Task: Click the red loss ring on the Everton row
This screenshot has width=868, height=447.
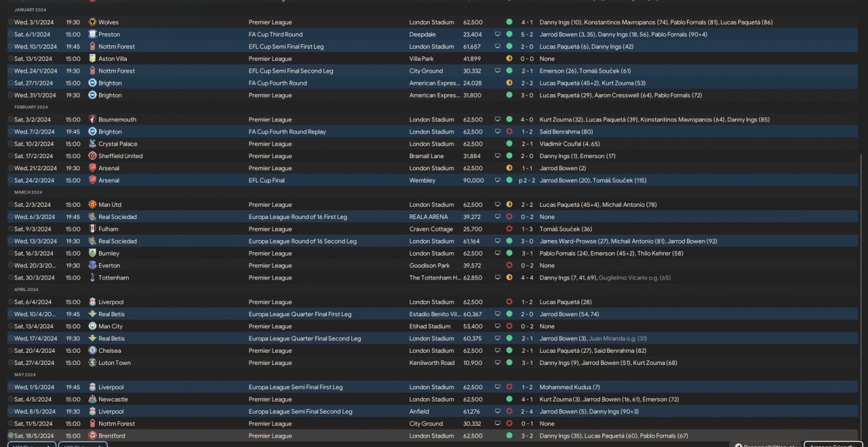Action: point(509,266)
